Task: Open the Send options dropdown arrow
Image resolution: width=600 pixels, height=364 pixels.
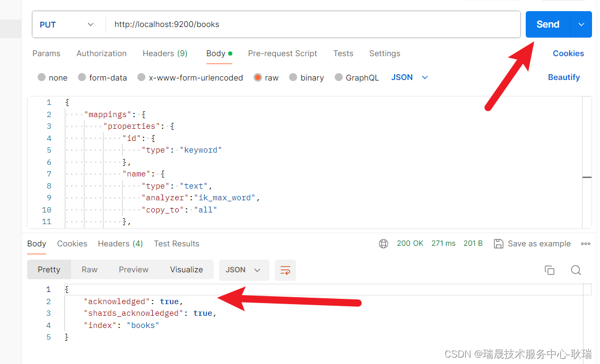Action: (581, 24)
